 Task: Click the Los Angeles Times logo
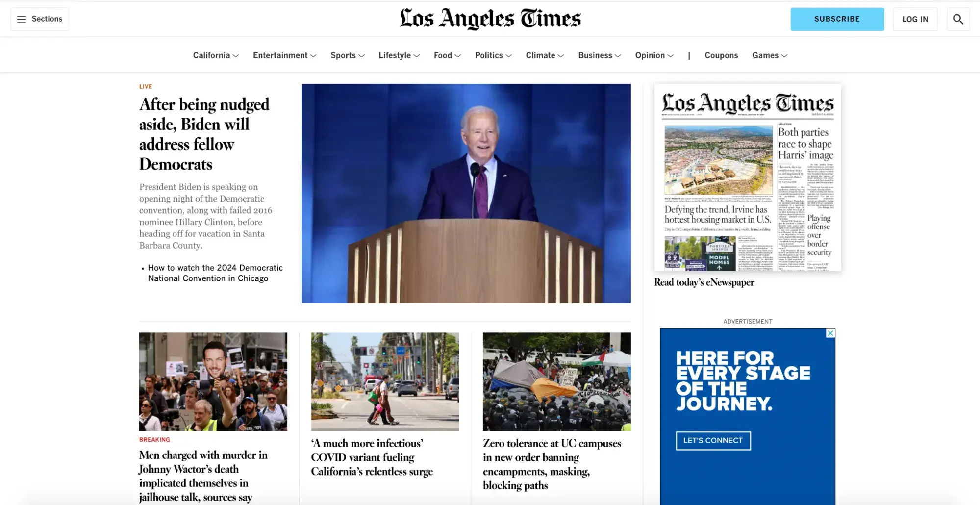coord(490,19)
